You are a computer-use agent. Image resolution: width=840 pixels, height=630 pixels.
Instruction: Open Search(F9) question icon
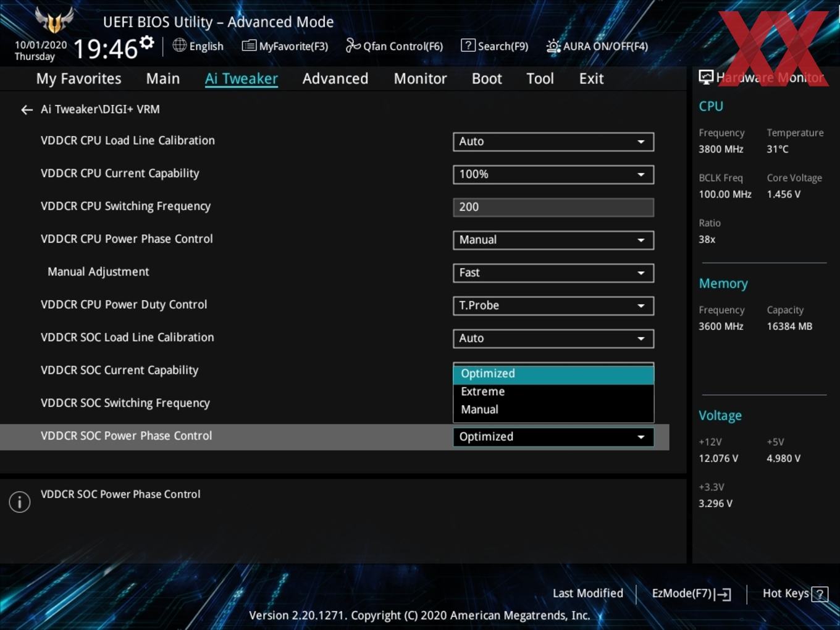point(468,45)
